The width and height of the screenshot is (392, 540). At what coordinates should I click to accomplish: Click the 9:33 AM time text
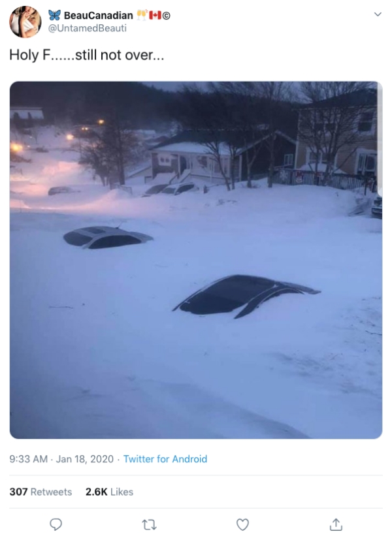coord(29,459)
